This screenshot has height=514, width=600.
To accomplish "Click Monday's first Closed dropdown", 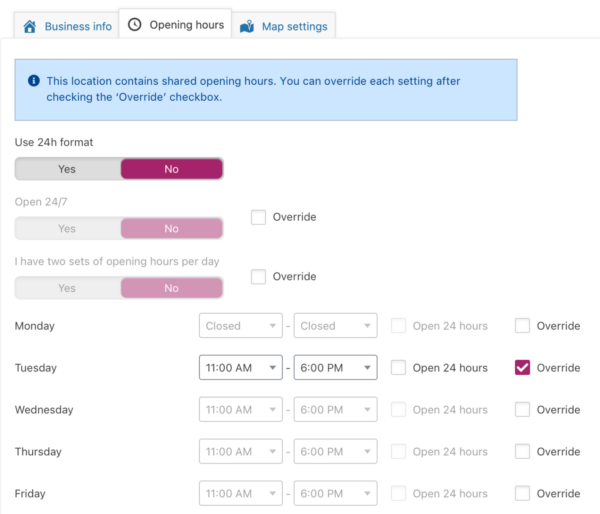I will (x=241, y=326).
